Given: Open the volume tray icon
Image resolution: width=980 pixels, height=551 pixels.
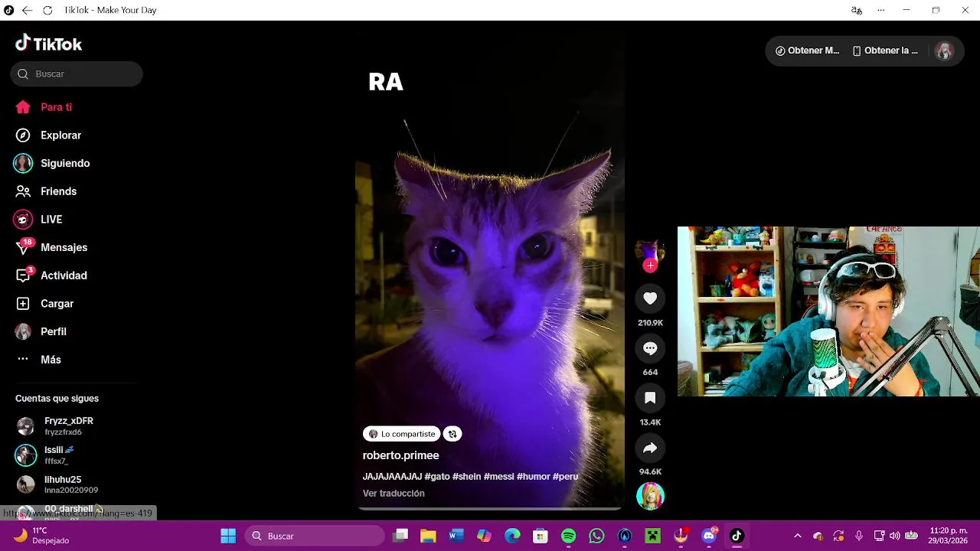Looking at the screenshot, I should point(894,536).
